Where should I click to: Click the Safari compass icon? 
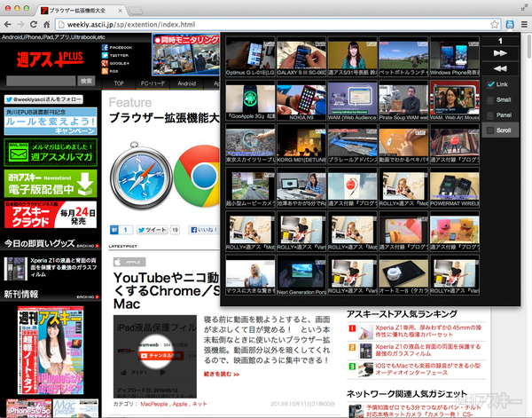pos(141,176)
